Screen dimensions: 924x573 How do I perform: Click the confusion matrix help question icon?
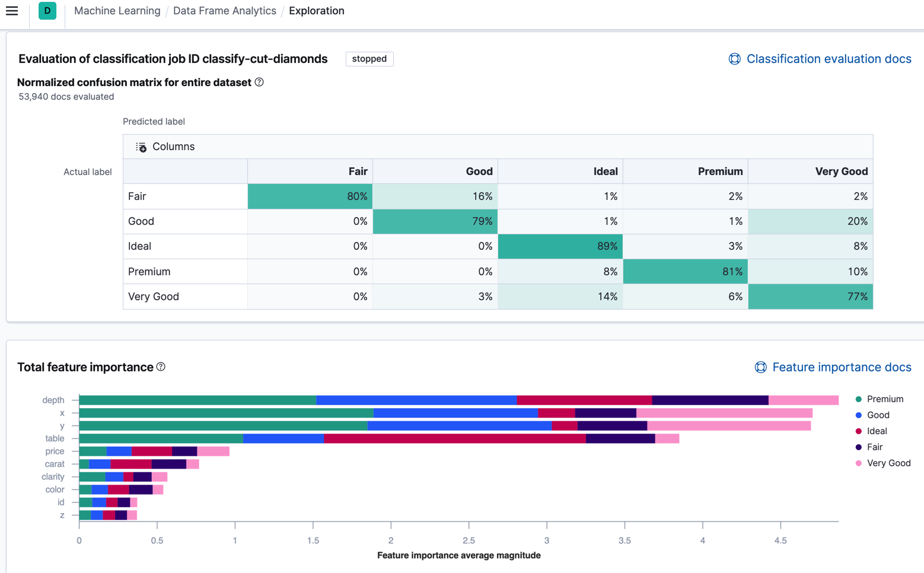click(x=259, y=82)
